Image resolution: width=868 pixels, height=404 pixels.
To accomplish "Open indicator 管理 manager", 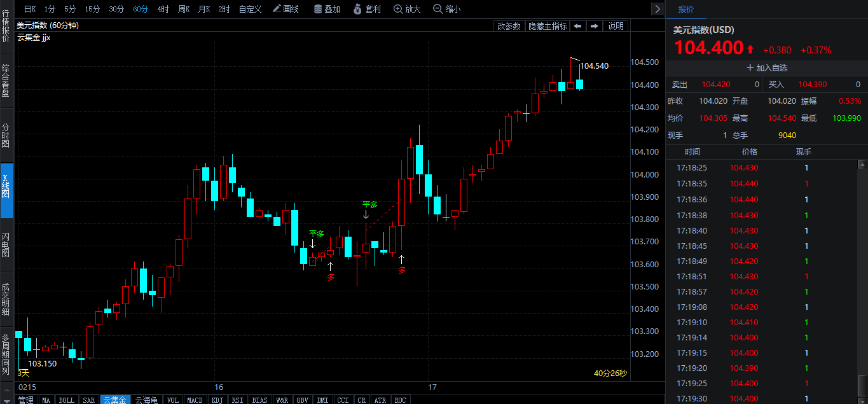I will click(x=25, y=400).
